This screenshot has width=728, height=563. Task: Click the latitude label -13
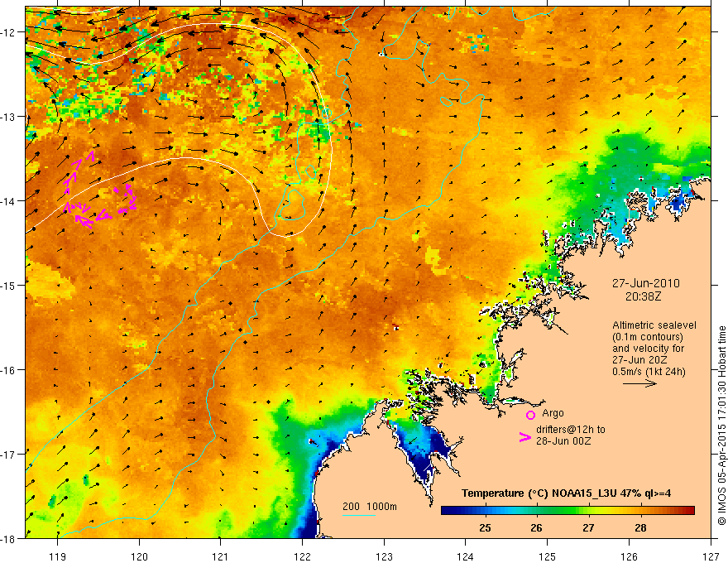[9, 117]
